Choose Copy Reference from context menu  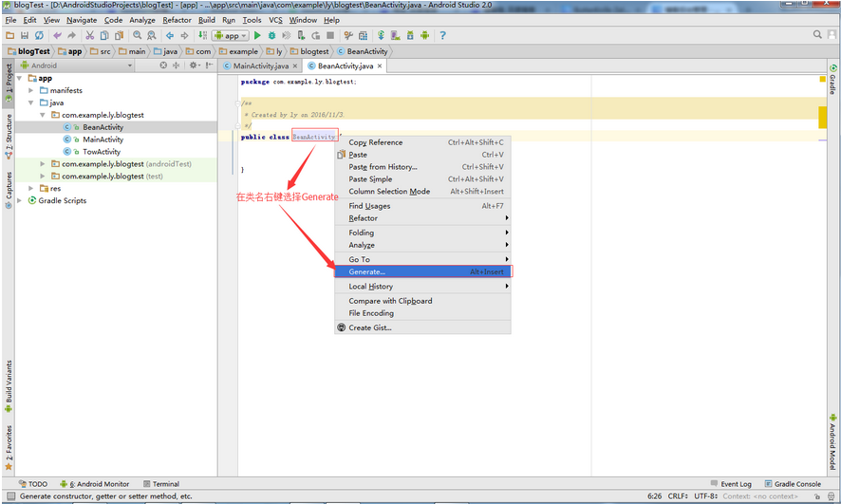[x=422, y=142]
